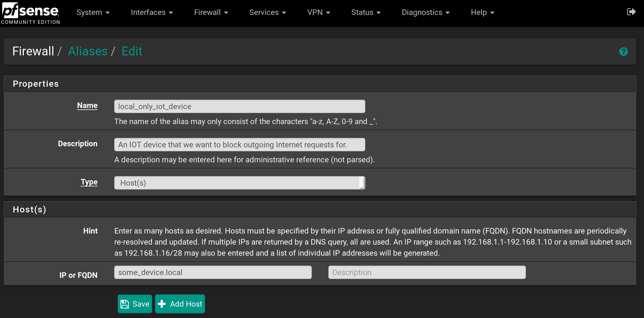Click the Edit breadcrumb link
Screen dimensions: 644x318
132,51
